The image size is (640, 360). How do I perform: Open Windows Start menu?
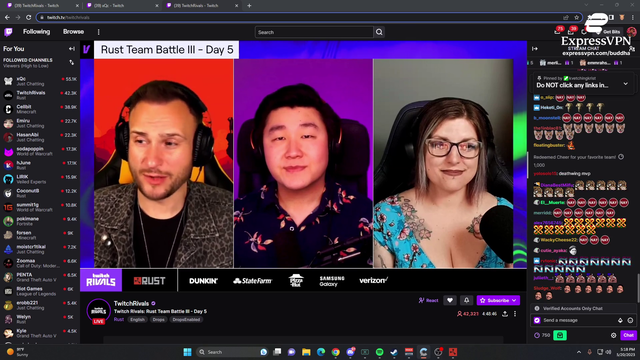187,352
